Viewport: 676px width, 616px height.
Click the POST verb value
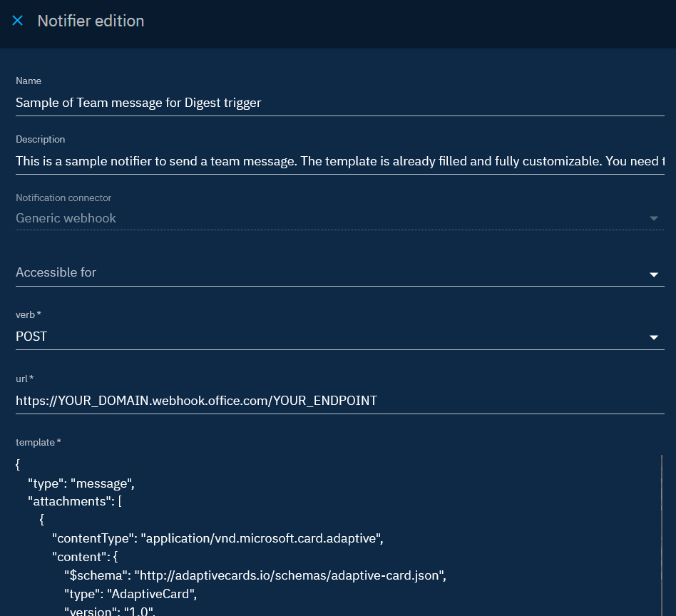click(x=32, y=337)
